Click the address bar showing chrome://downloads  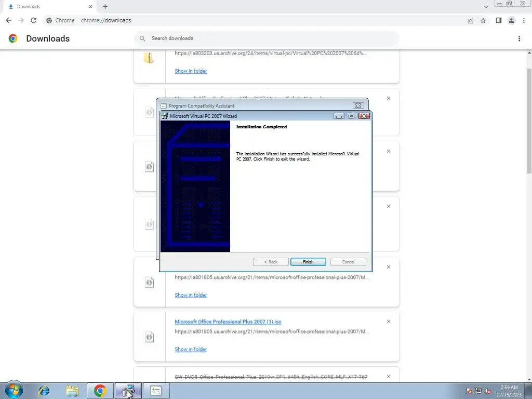pyautogui.click(x=255, y=20)
